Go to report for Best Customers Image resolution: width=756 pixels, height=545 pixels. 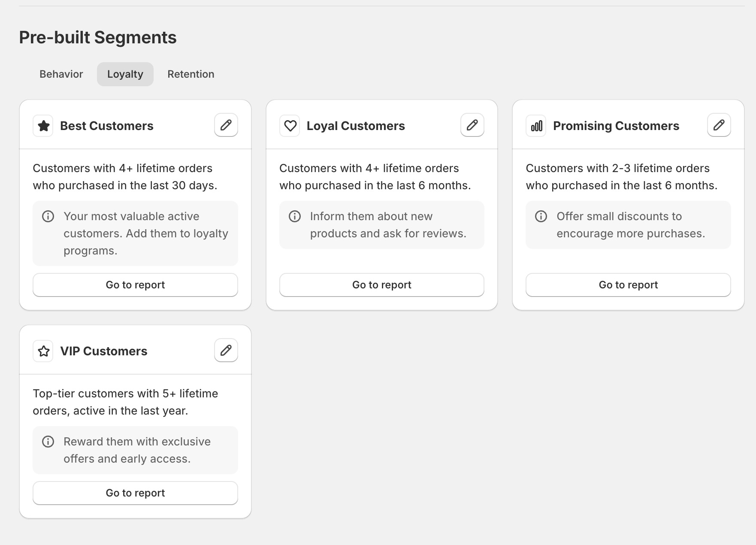click(x=135, y=285)
